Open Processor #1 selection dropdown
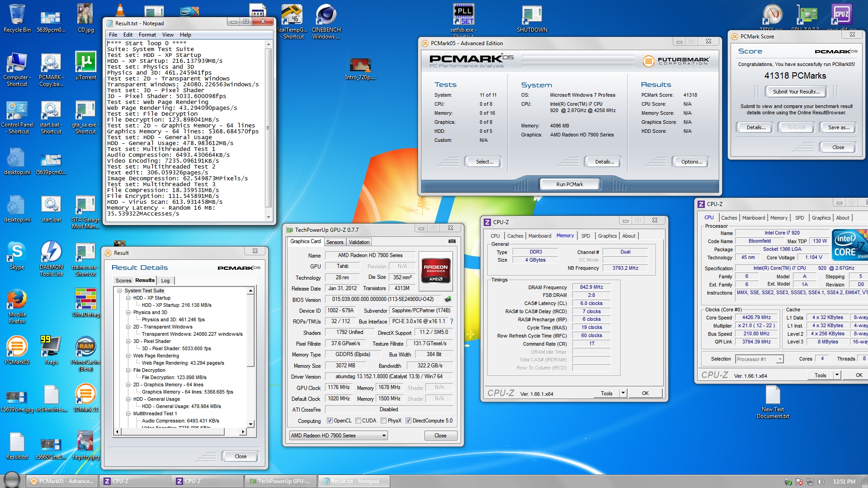Viewport: 868px width, 488px height. [x=759, y=359]
